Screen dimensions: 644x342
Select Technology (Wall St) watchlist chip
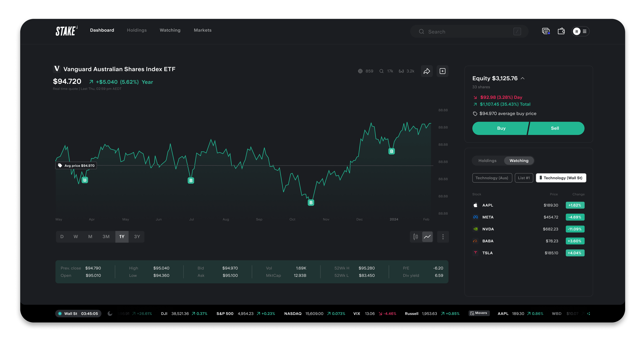coord(561,178)
